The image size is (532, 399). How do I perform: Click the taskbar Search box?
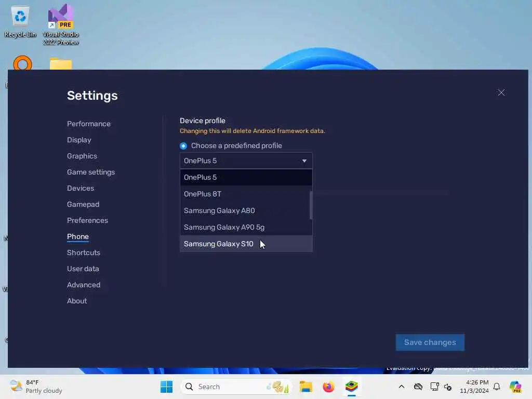pos(236,387)
